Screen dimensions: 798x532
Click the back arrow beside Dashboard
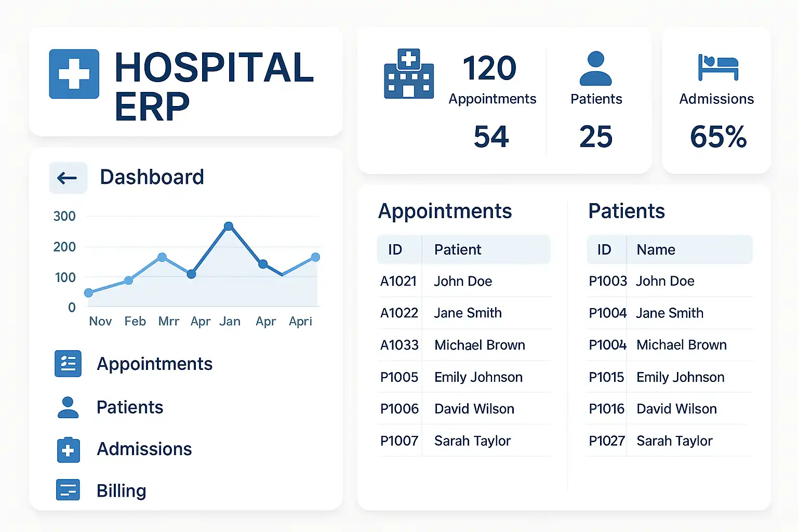pyautogui.click(x=68, y=178)
